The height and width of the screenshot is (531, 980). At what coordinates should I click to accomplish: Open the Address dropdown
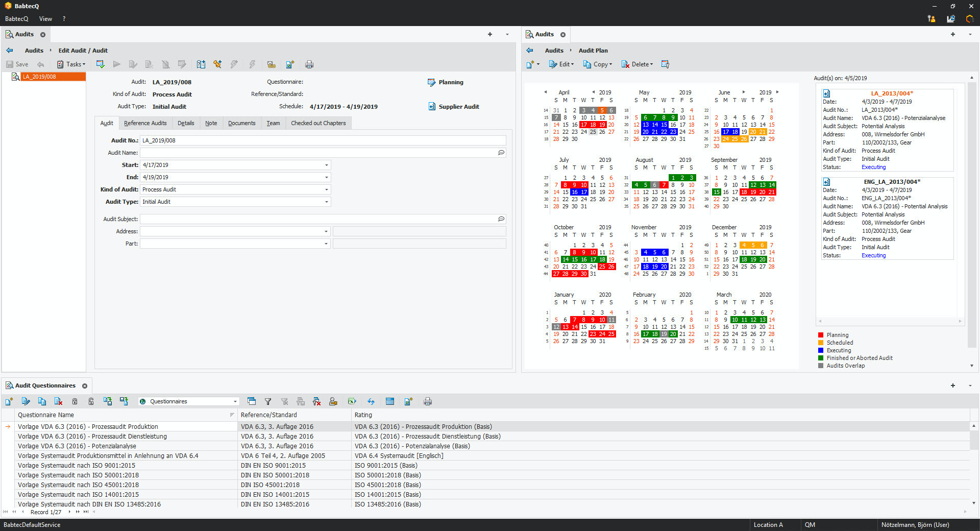click(327, 231)
